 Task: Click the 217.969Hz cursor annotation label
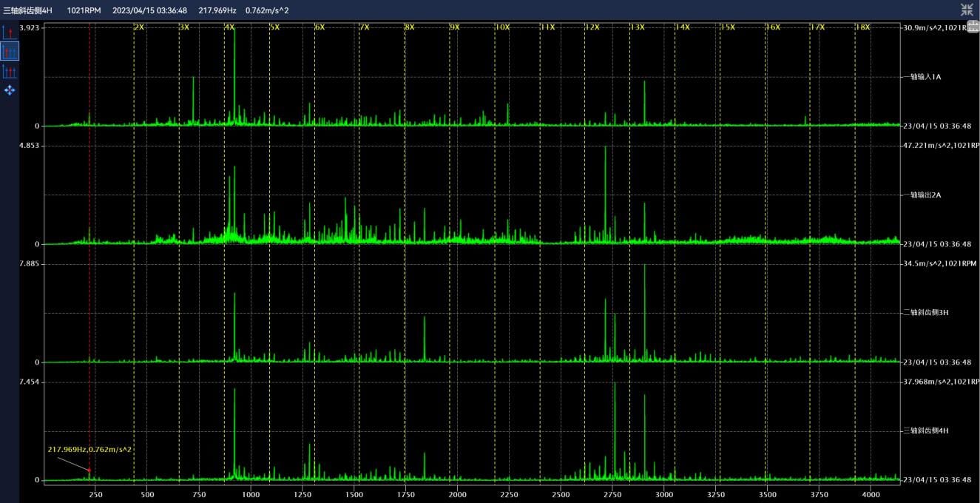[89, 449]
